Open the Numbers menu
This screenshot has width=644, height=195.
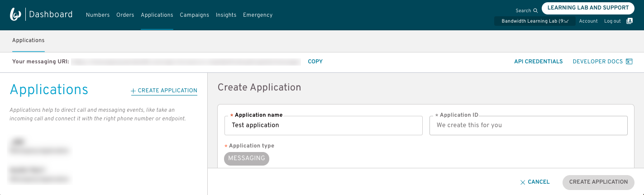pos(98,15)
